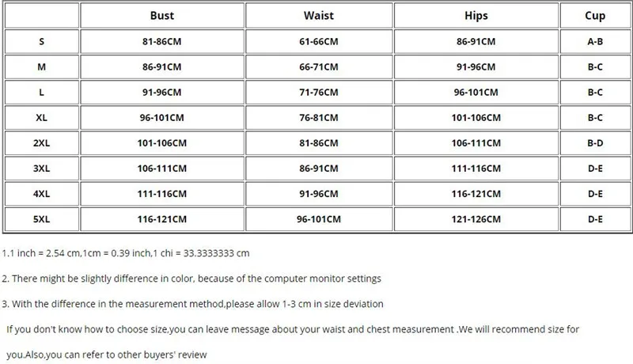
Task: Click the refer to other buyers' review text
Action: tap(107, 355)
